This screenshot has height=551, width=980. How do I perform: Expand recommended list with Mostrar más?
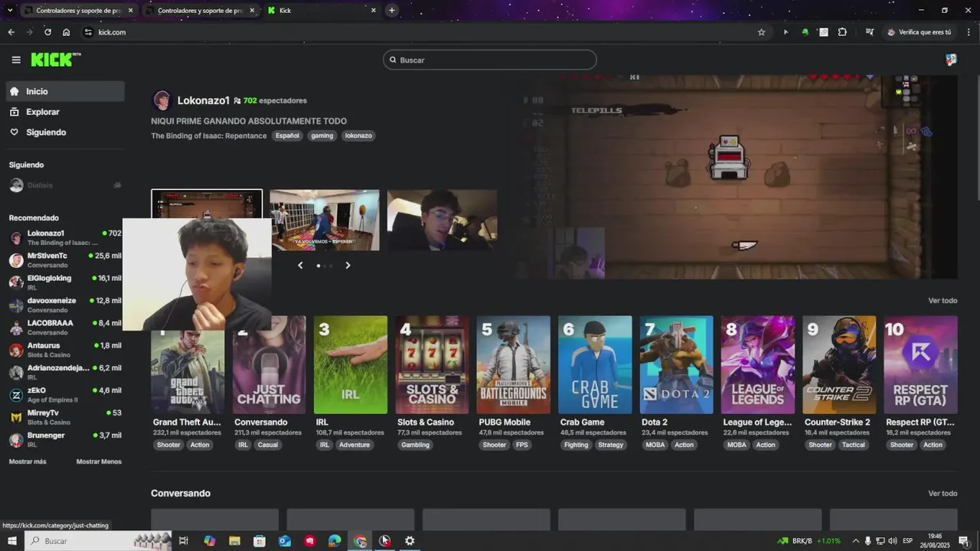click(x=28, y=461)
